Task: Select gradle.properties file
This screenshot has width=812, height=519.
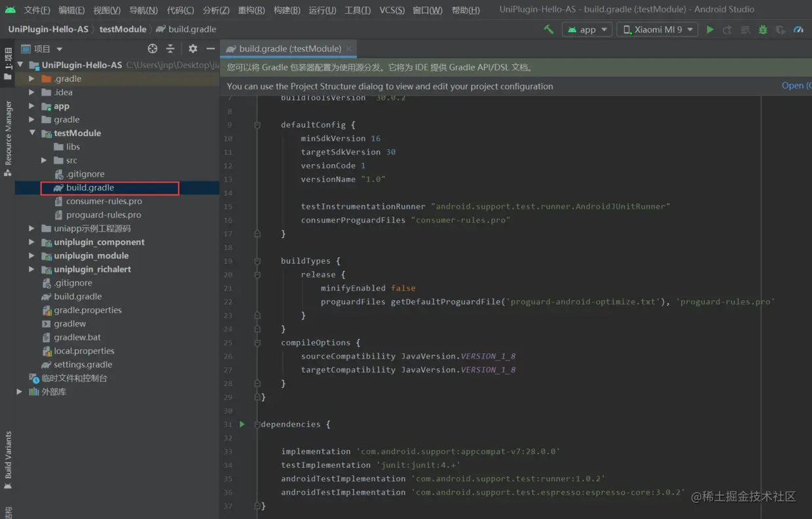Action: coord(88,310)
